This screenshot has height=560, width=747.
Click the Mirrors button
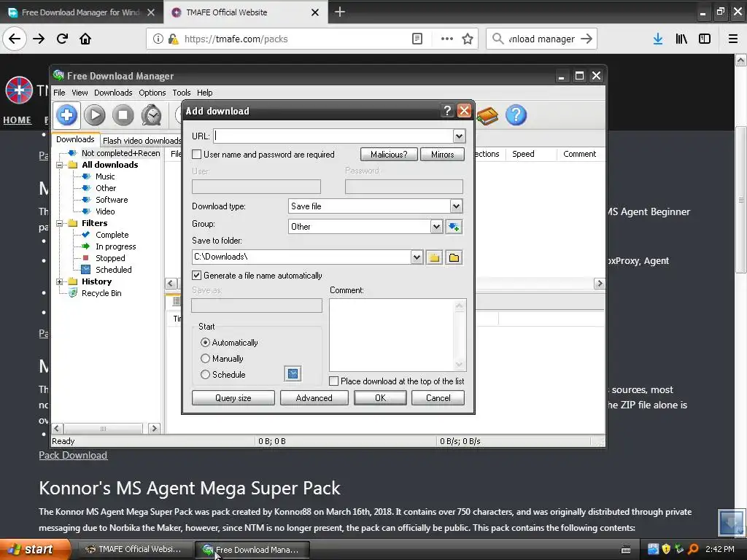pos(442,155)
